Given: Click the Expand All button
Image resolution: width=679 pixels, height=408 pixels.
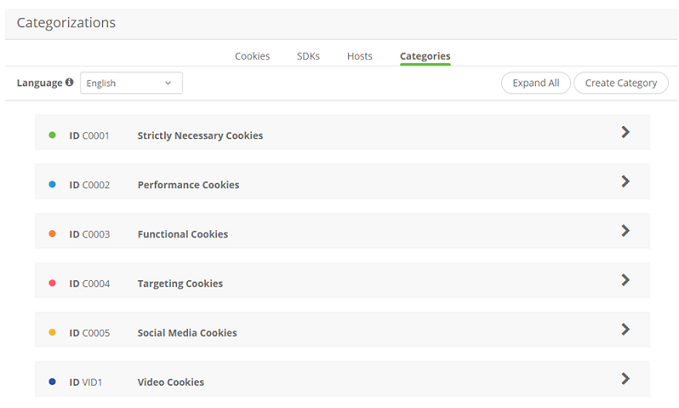Looking at the screenshot, I should (x=535, y=83).
